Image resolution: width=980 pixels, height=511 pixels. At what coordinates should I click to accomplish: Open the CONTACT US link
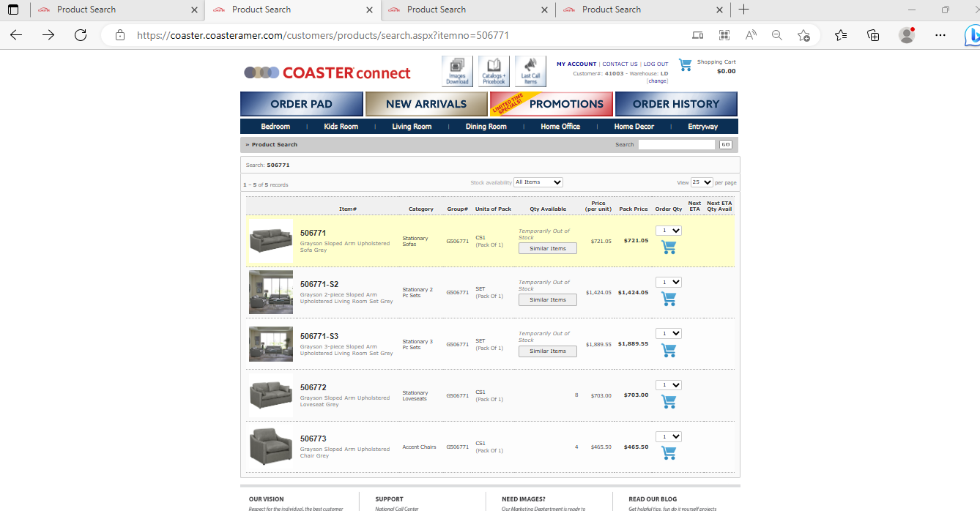[x=620, y=64]
